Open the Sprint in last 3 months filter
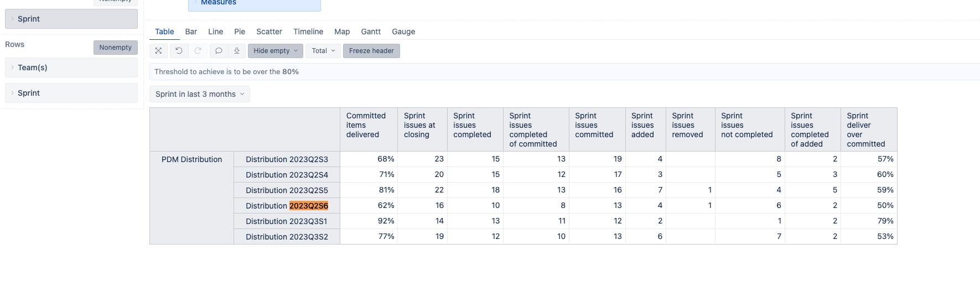This screenshot has width=980, height=291. [x=200, y=94]
